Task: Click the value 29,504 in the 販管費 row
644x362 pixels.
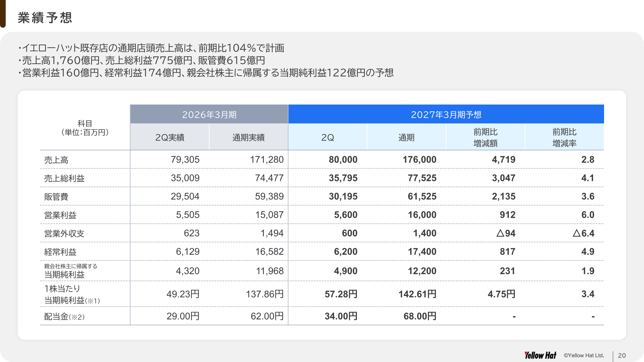Action: pyautogui.click(x=185, y=196)
